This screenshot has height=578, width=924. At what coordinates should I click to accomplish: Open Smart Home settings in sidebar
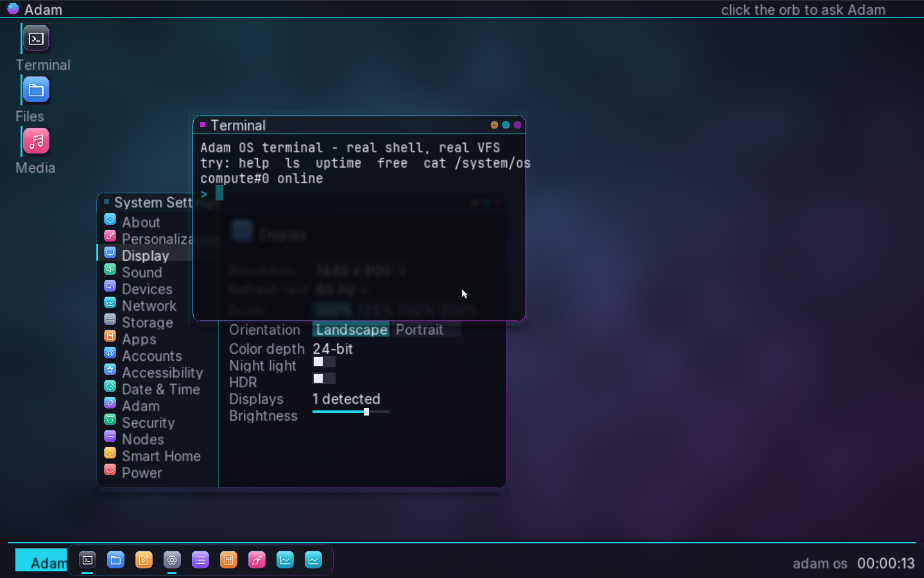pyautogui.click(x=157, y=456)
